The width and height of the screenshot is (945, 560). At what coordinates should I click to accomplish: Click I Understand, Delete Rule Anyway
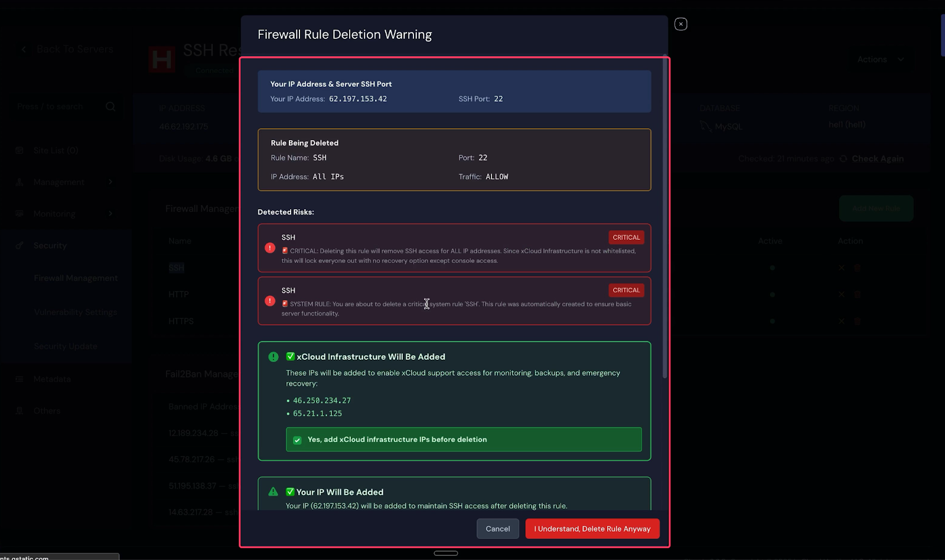coord(592,529)
